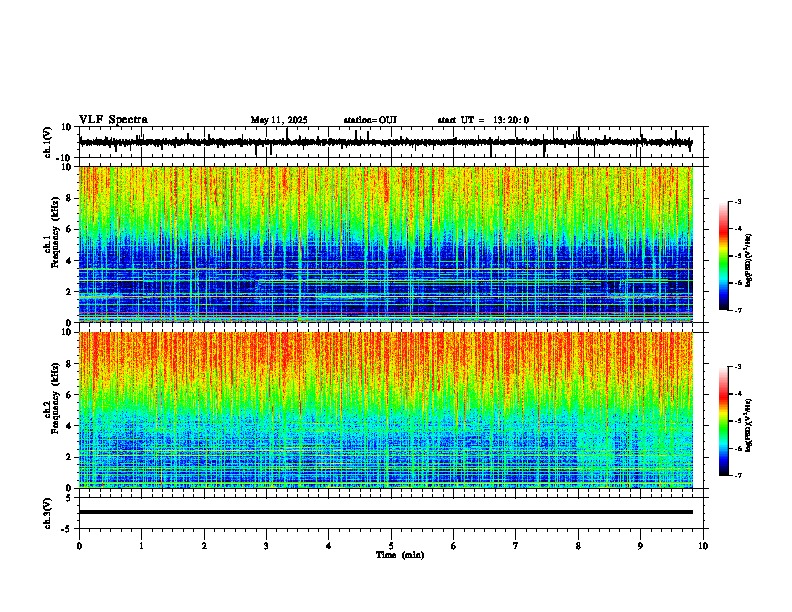The width and height of the screenshot is (792, 612).
Task: Click the "VLF Spectra" title text
Action: [x=113, y=120]
